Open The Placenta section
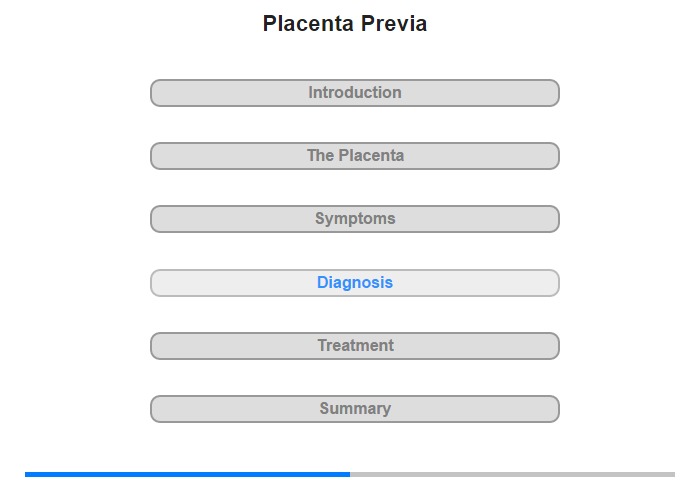Viewport: 700px width, 480px height. (355, 156)
